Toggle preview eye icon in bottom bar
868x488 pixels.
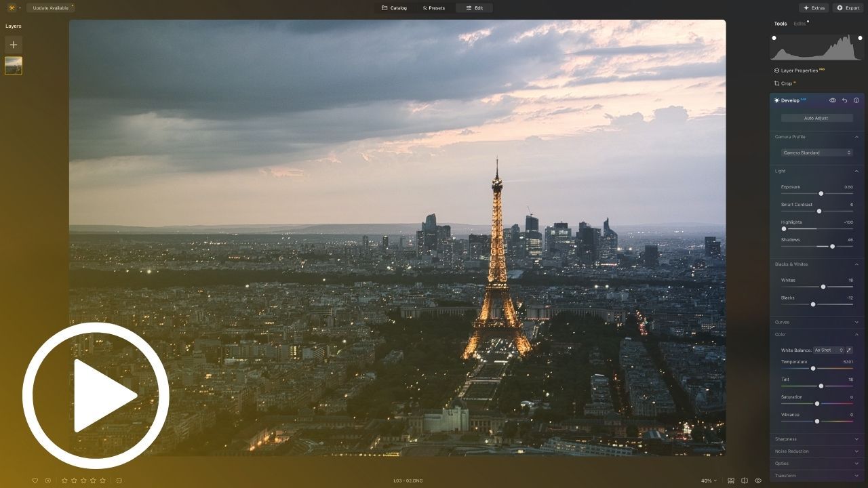pyautogui.click(x=758, y=481)
